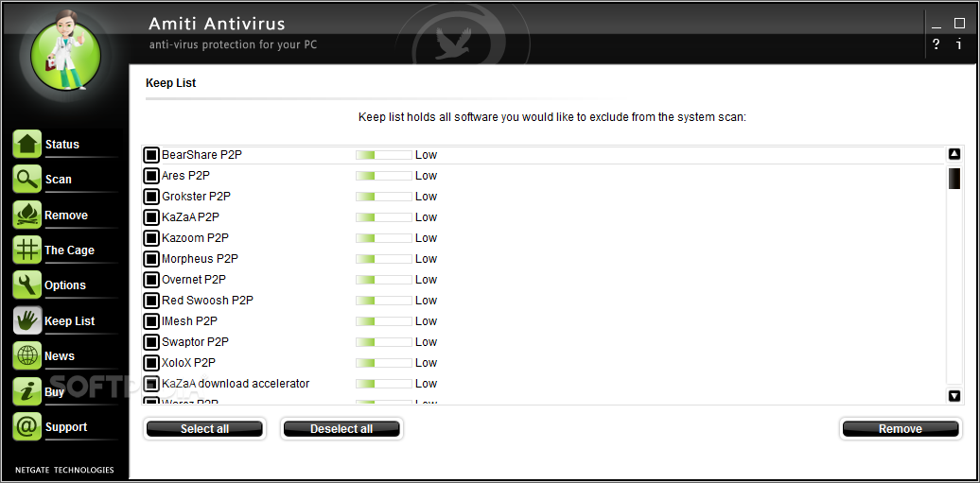Image resolution: width=980 pixels, height=483 pixels.
Task: Toggle the Overnet P2P checkbox
Action: 151,279
